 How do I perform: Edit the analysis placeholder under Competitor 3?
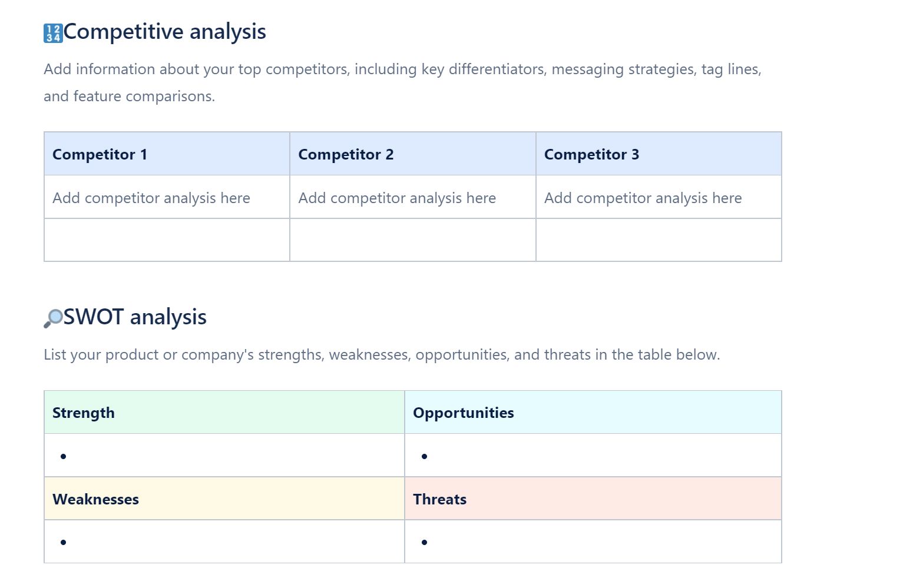click(x=643, y=198)
